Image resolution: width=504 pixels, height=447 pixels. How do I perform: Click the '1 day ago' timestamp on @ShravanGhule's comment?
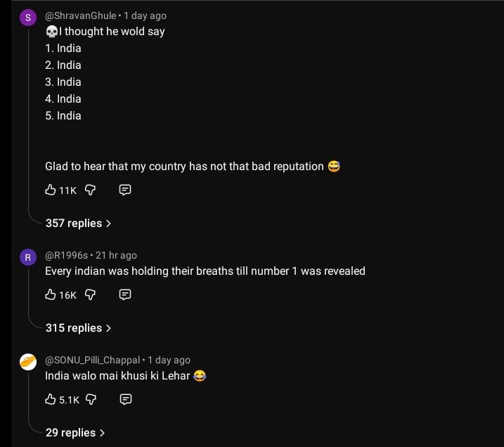click(146, 15)
